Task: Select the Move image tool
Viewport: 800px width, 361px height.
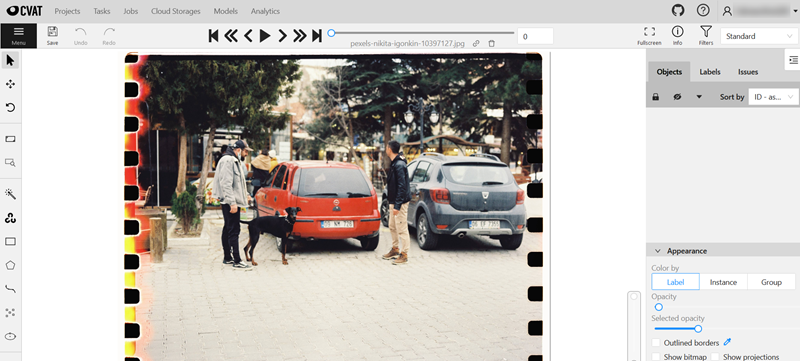Action: [10, 84]
